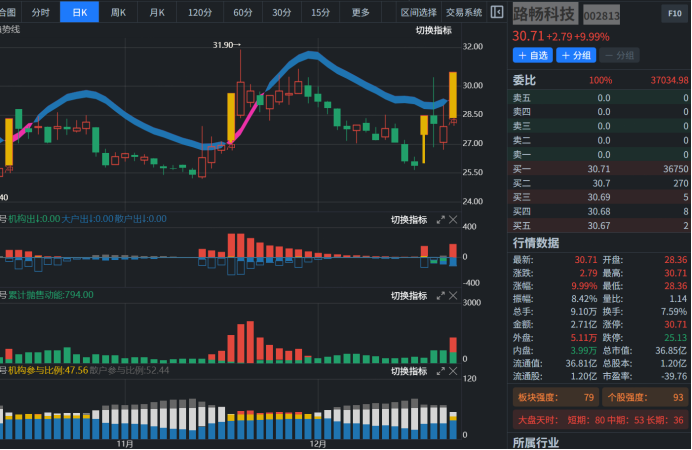Maximize the 机构参与比例 indicator panel
Image resolution: width=692 pixels, height=450 pixels.
441,371
